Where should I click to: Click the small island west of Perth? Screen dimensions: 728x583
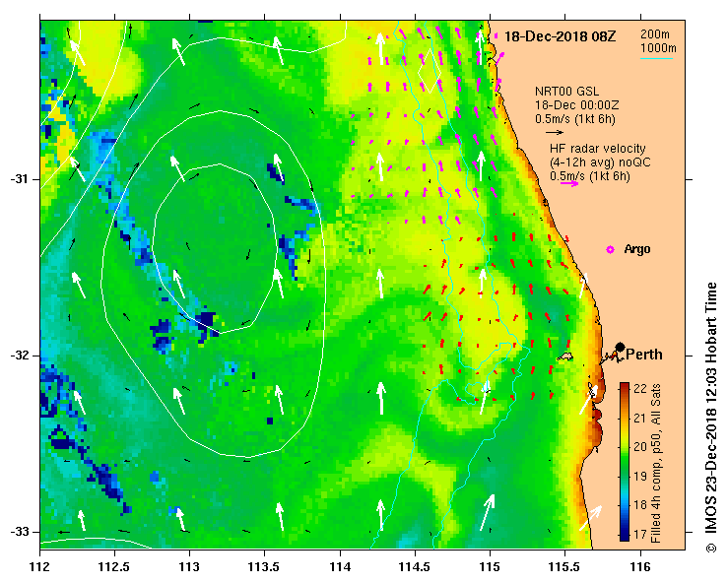click(565, 356)
